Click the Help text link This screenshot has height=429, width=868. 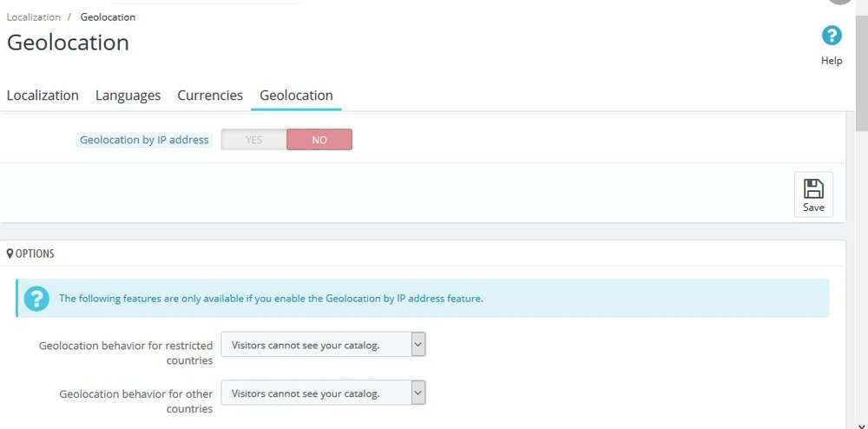tap(832, 61)
